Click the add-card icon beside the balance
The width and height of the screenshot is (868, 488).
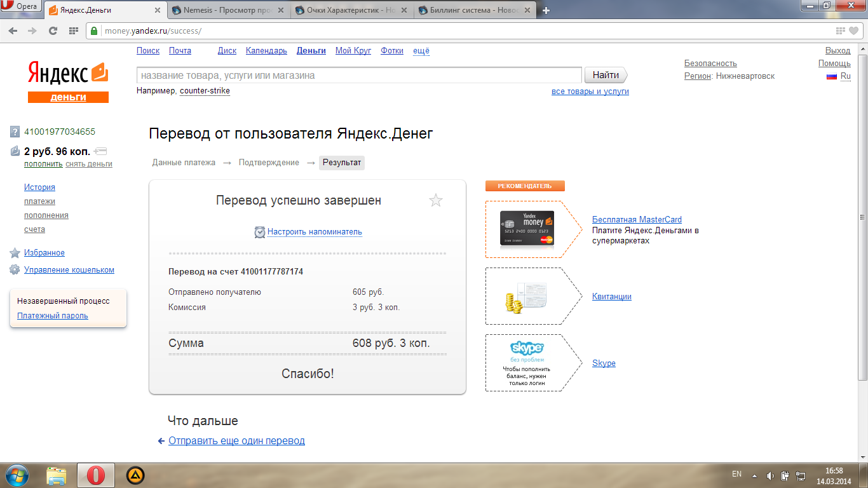(100, 151)
